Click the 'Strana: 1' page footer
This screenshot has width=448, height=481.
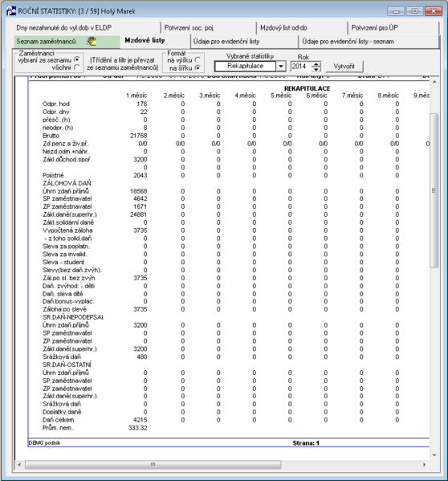pyautogui.click(x=306, y=443)
